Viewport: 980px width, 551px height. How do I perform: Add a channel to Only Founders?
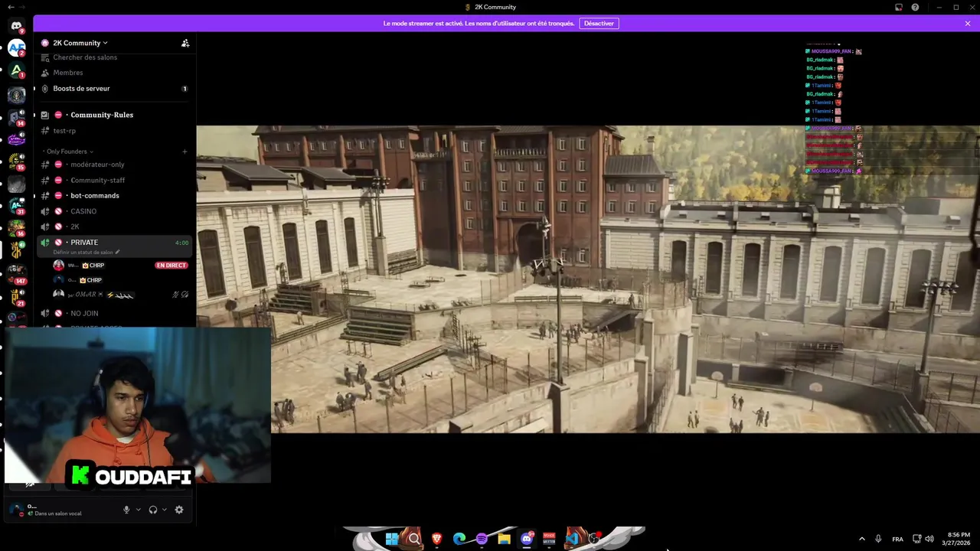[x=185, y=152]
